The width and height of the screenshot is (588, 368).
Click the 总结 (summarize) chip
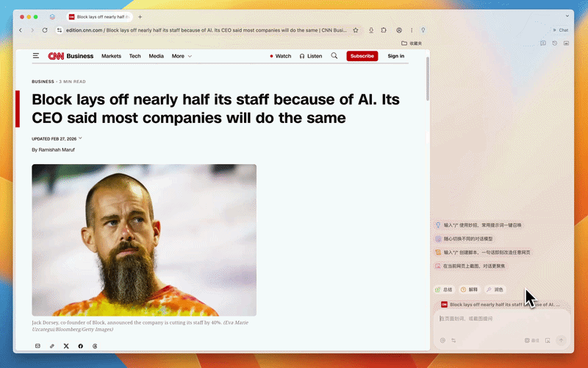(444, 289)
